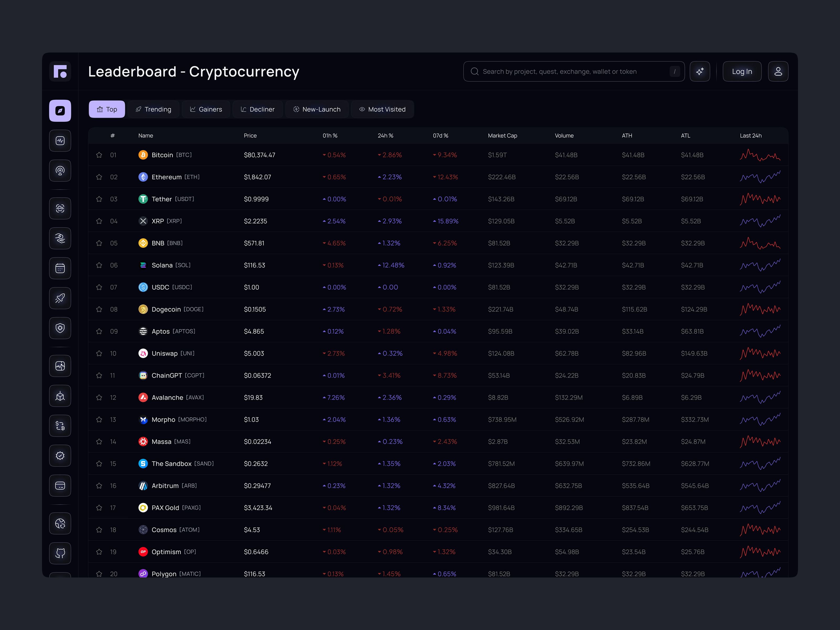Click the Market Cap column header

(x=502, y=135)
